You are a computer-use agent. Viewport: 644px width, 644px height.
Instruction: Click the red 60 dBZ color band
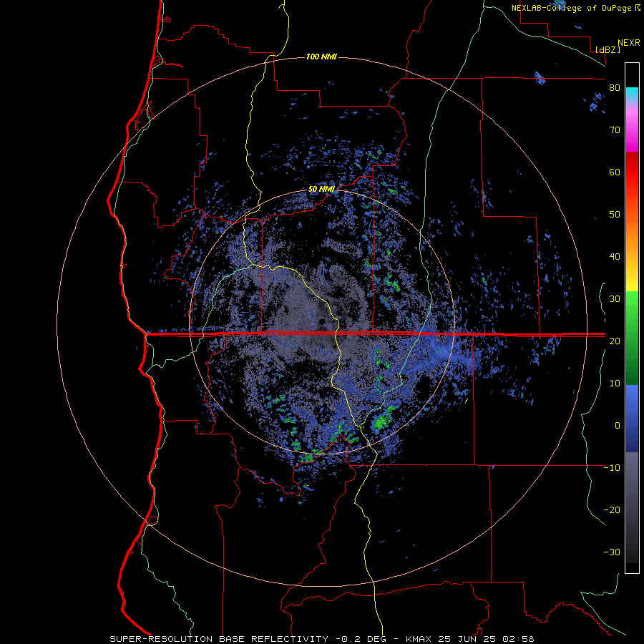[632, 172]
